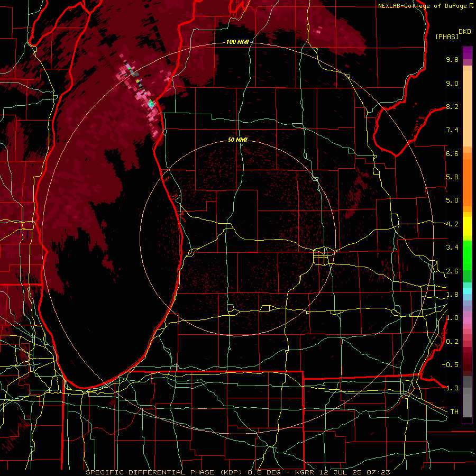Click the 2.6 scale value

452,271
